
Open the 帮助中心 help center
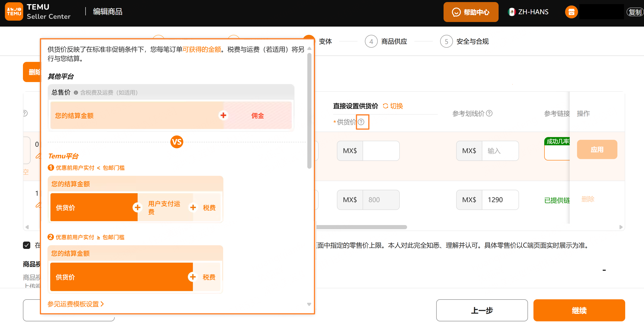click(471, 12)
